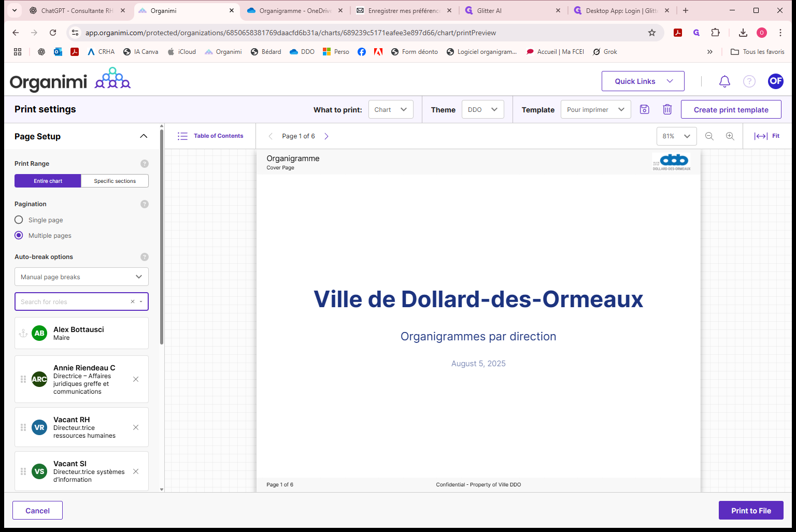Viewport: 796px width, 532px height.
Task: Zoom out the print preview
Action: point(709,136)
